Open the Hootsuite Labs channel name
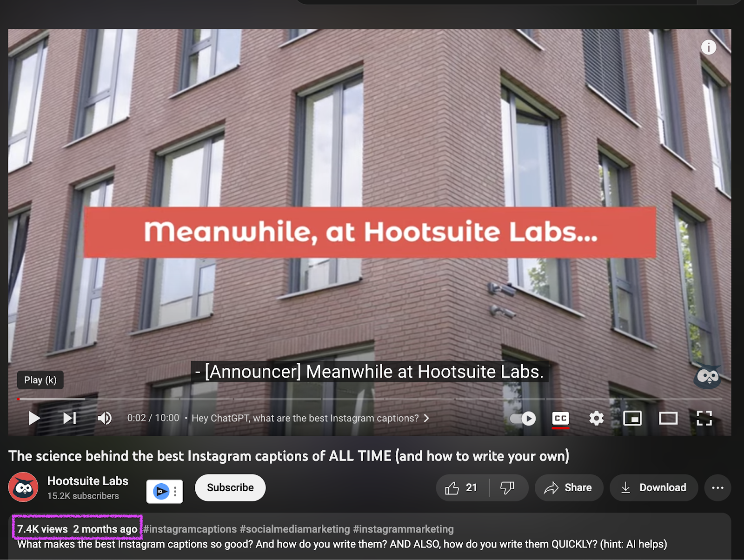This screenshot has width=744, height=560. click(88, 481)
